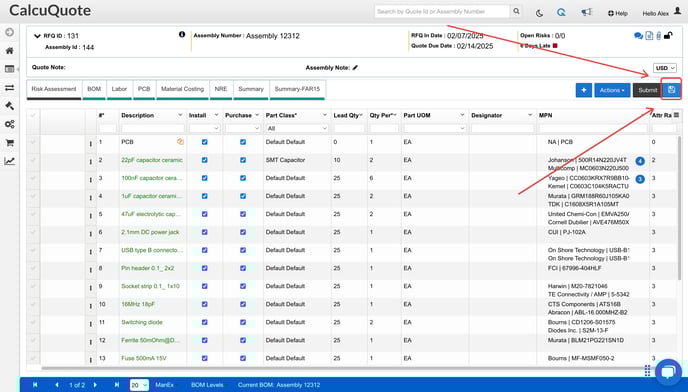Toggle dark mode moon icon

tap(540, 13)
